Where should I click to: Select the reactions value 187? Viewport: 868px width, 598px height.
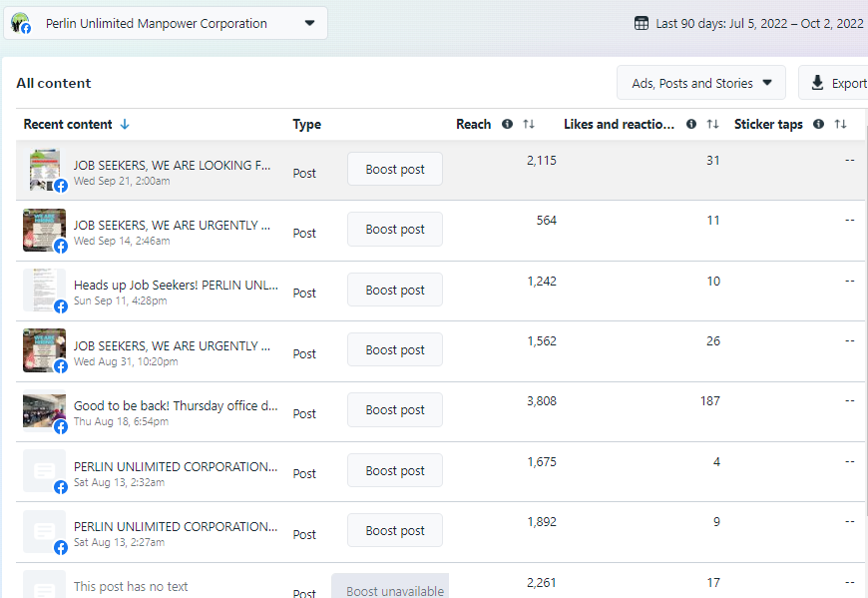point(709,401)
